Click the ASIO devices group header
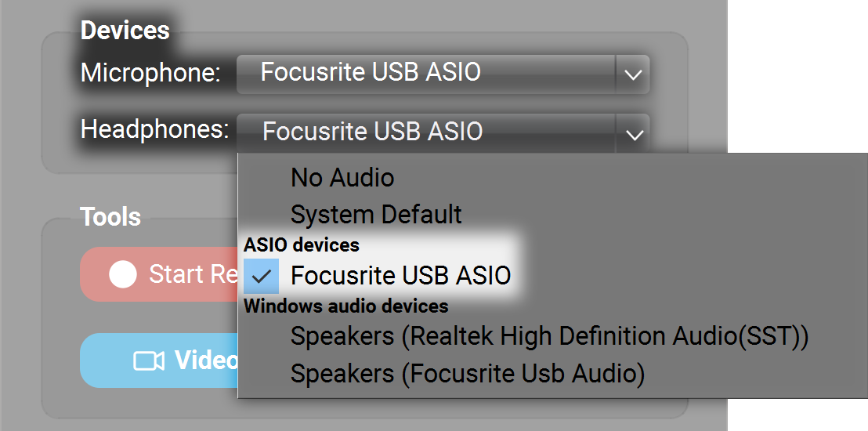The height and width of the screenshot is (431, 868). 302,245
